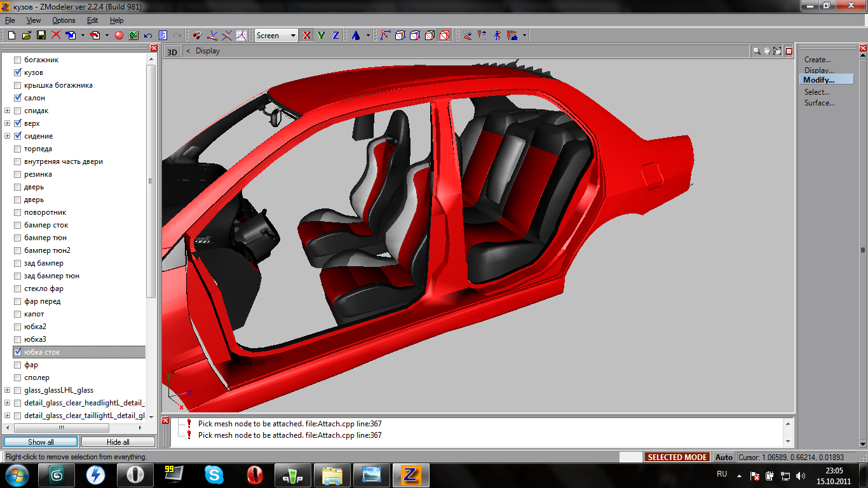Uncheck the кузов object visibility checkbox
This screenshot has height=488, width=868.
click(18, 72)
